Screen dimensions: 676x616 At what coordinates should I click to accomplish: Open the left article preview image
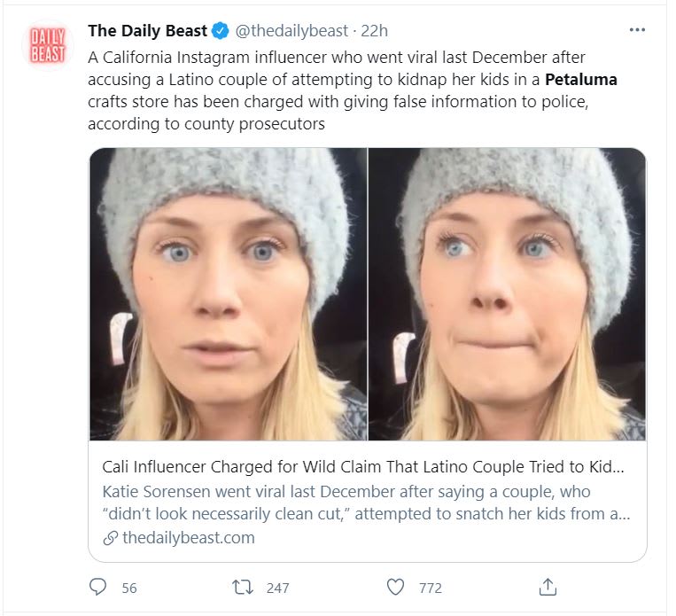point(228,294)
